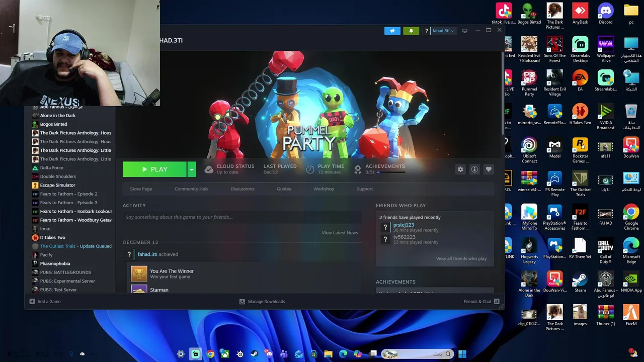Open View Latest News link
The image size is (644, 362).
[340, 233]
